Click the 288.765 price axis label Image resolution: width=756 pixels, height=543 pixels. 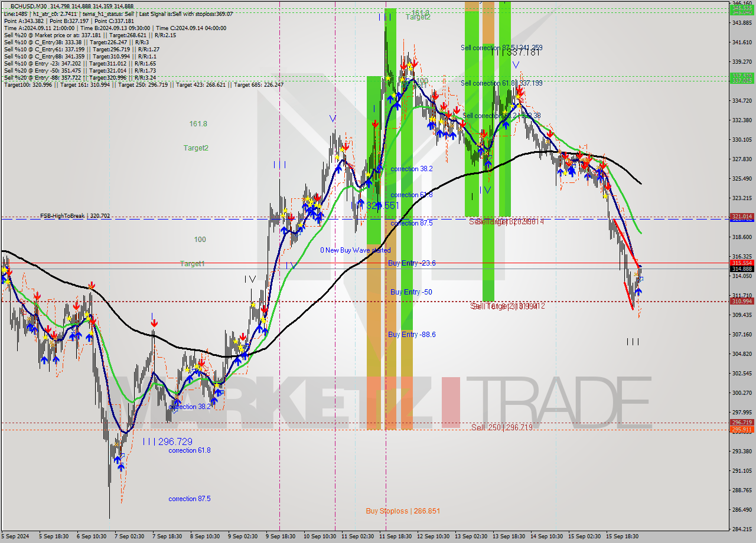(x=742, y=490)
